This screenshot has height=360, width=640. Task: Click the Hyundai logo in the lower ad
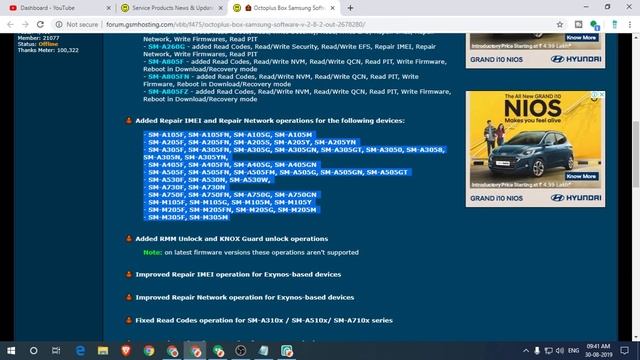(x=576, y=198)
